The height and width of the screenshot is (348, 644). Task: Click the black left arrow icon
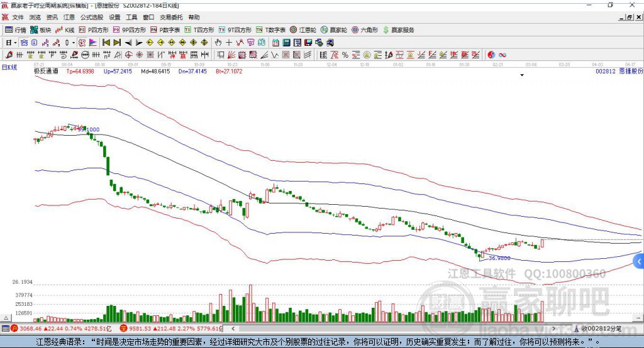coord(128,43)
